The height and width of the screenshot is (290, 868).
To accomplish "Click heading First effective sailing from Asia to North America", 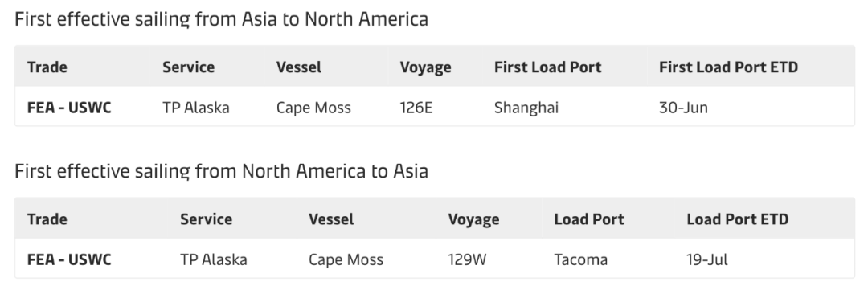I will point(222,18).
